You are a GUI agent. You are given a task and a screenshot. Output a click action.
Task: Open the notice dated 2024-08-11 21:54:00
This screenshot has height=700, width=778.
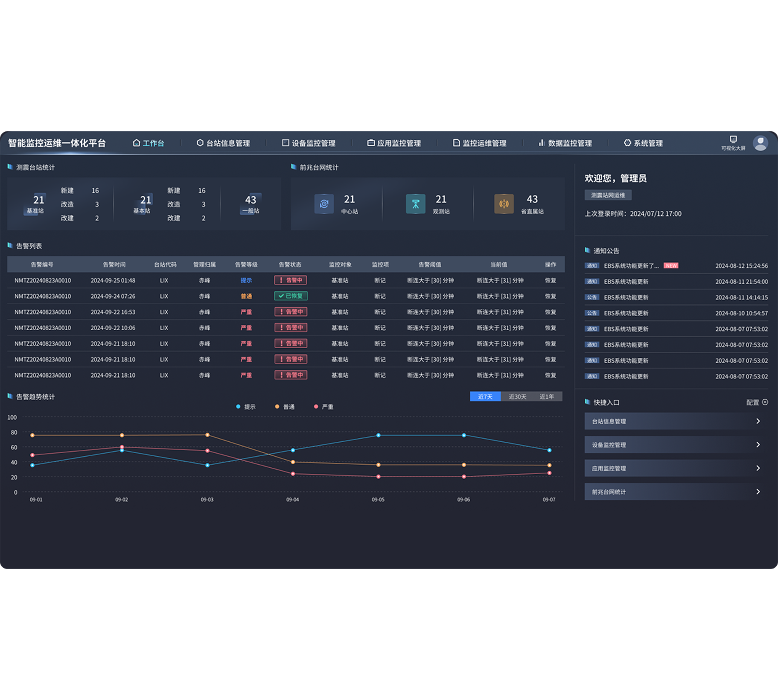tap(677, 281)
